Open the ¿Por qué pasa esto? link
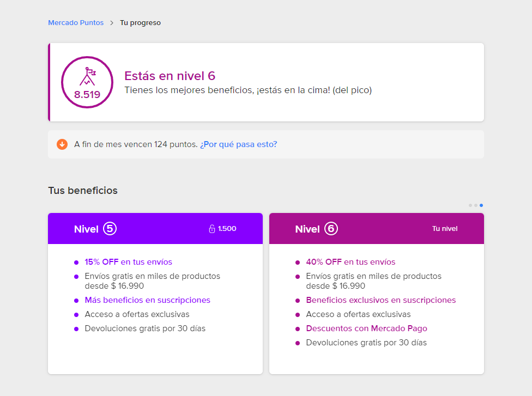 (238, 144)
